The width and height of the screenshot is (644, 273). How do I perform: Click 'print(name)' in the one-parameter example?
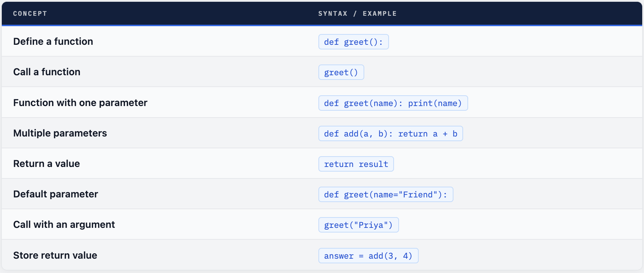[435, 103]
